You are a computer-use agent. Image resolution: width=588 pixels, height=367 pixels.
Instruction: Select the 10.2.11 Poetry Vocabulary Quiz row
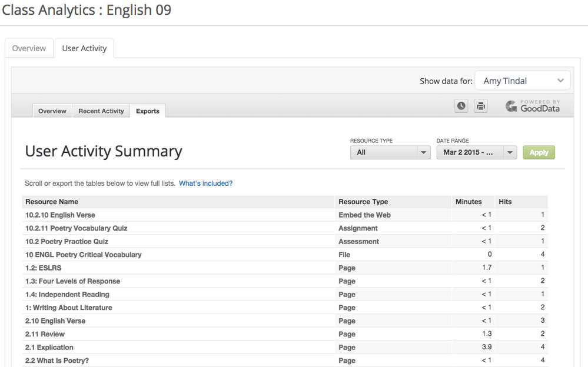[x=77, y=228]
